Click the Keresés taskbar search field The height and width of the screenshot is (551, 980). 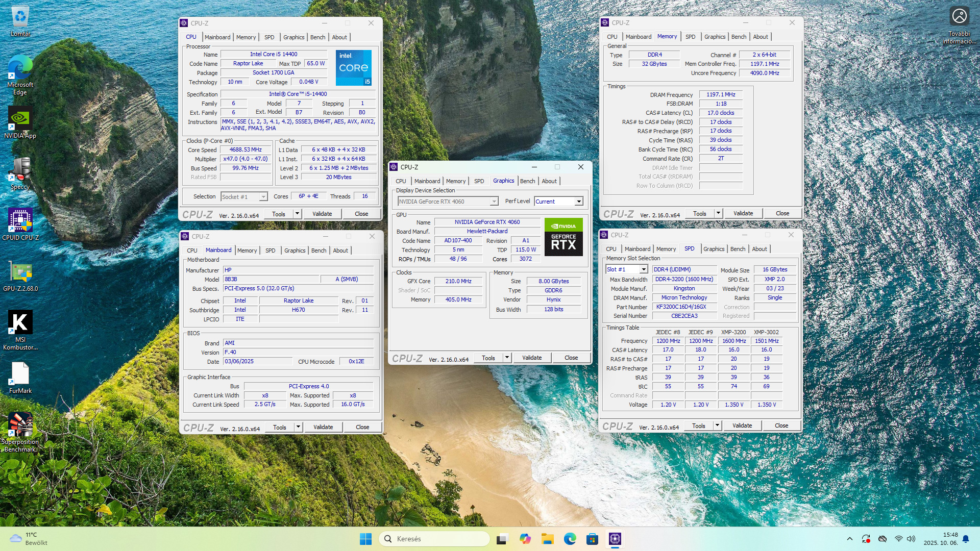pos(434,539)
